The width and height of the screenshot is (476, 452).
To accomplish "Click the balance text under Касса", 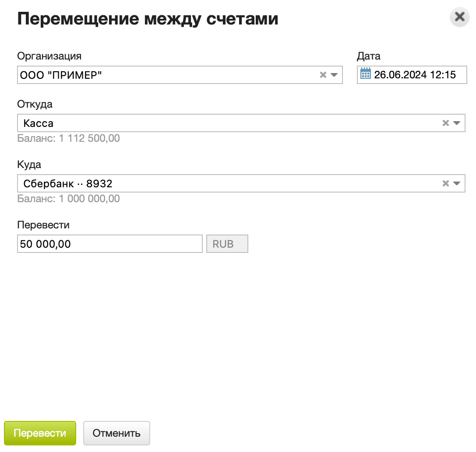I will [69, 138].
